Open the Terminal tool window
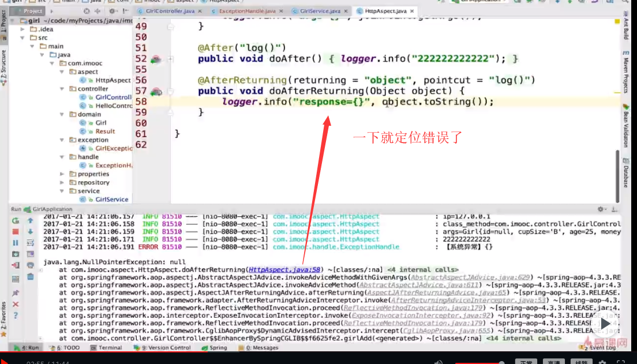 (106, 348)
